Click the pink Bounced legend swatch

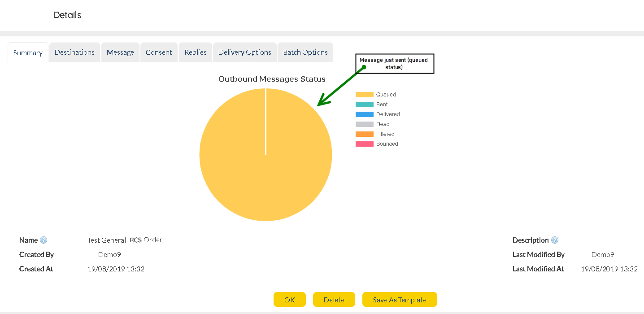point(365,144)
